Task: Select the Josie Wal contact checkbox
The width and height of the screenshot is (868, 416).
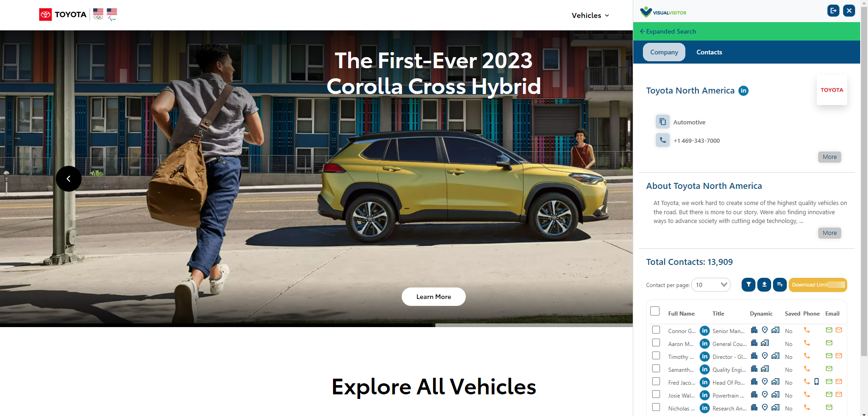Action: 656,394
